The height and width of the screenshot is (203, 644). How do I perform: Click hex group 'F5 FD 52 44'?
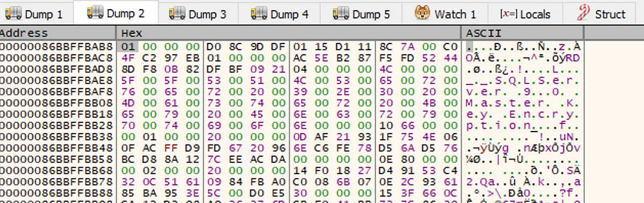(418, 57)
